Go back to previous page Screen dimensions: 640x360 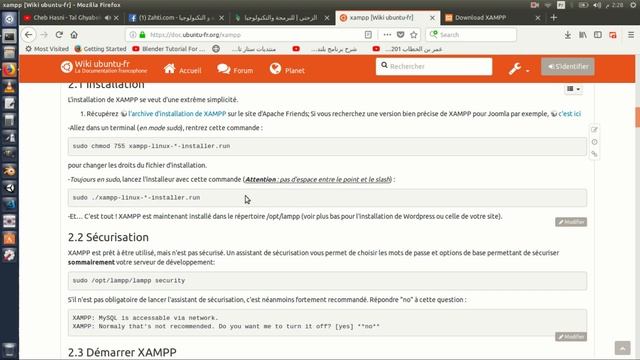(x=29, y=35)
